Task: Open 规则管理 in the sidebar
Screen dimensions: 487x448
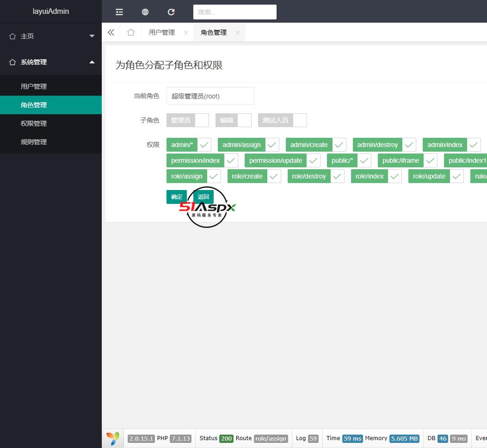Action: click(51, 142)
